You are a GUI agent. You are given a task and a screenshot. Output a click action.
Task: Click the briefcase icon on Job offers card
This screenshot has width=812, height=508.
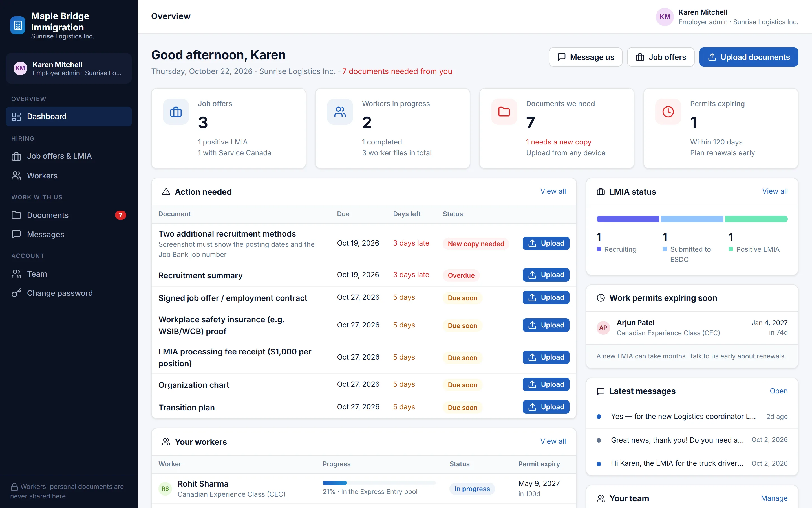tap(176, 112)
